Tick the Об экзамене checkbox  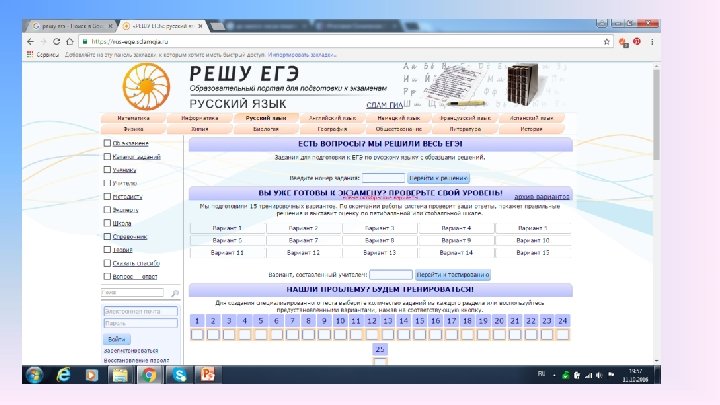click(x=107, y=143)
